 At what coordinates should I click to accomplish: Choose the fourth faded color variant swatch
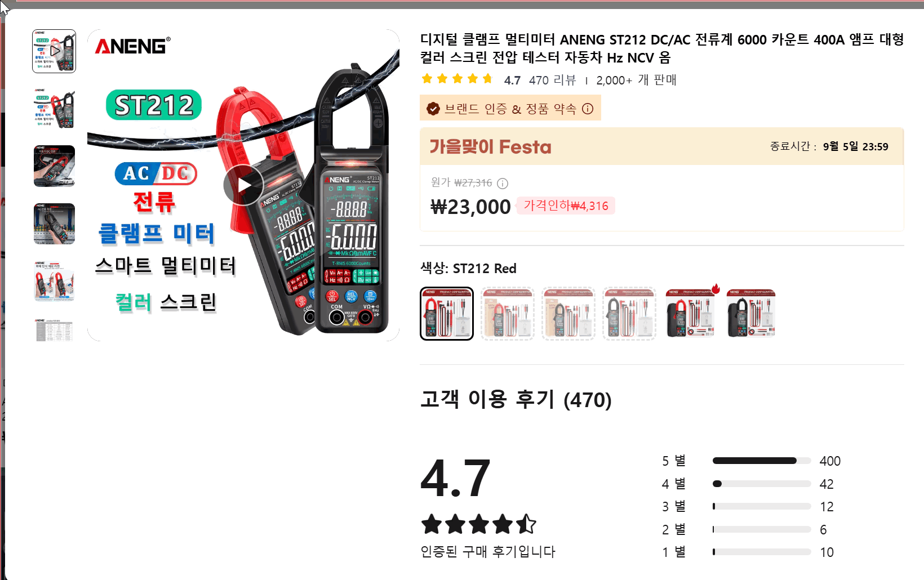pos(629,314)
